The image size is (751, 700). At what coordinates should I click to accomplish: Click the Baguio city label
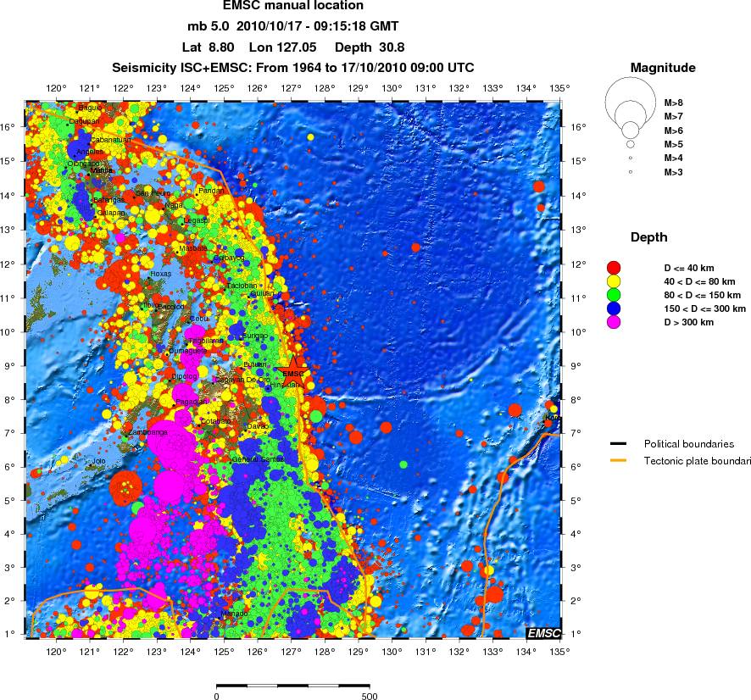(90, 108)
